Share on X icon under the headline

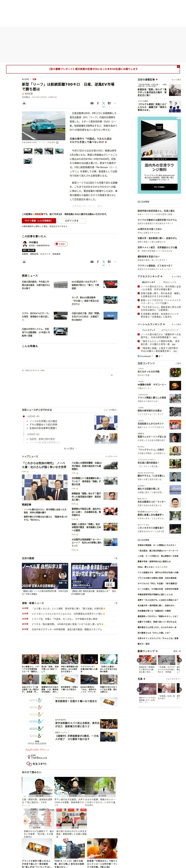pos(104,103)
